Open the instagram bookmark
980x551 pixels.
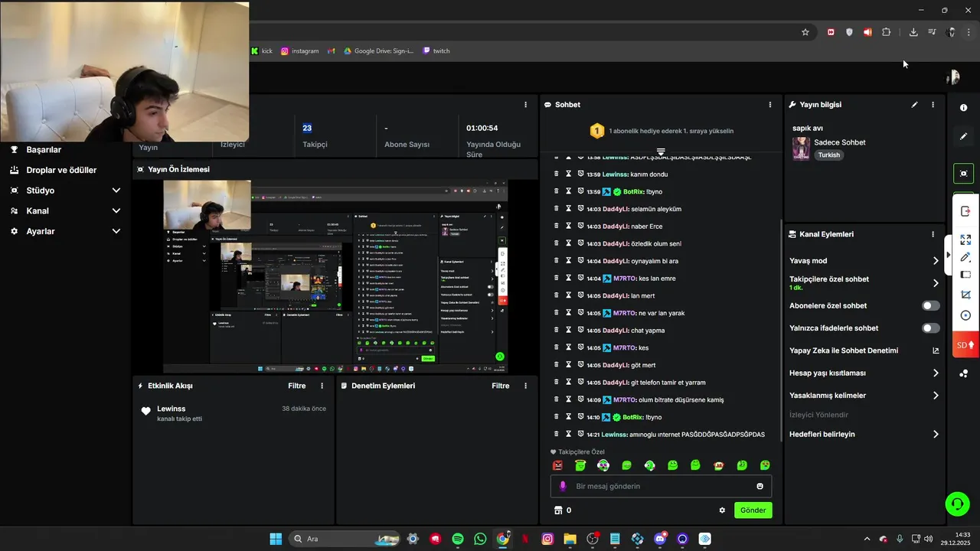point(299,51)
